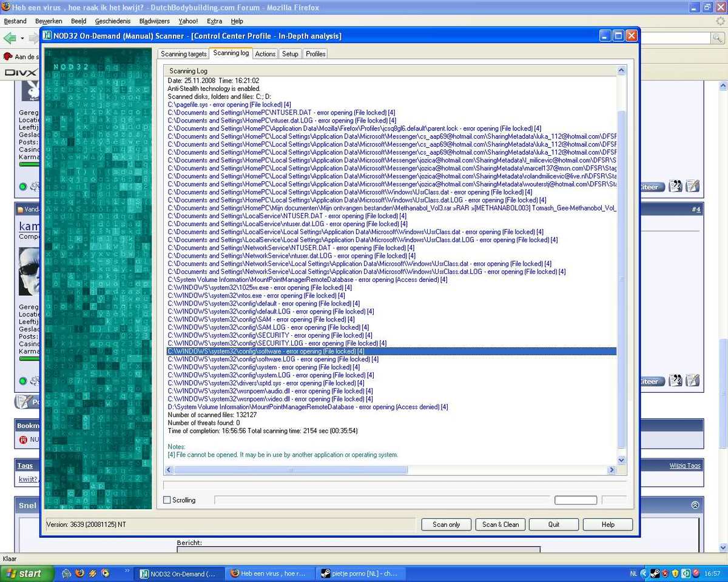Click the NOD32 title bar icon
The height and width of the screenshot is (582, 728).
[47, 36]
